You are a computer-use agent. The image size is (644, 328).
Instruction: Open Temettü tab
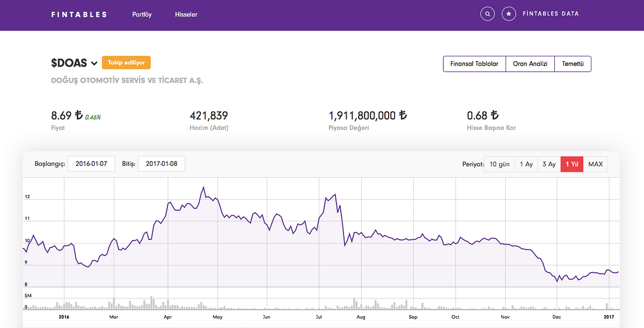pyautogui.click(x=573, y=64)
